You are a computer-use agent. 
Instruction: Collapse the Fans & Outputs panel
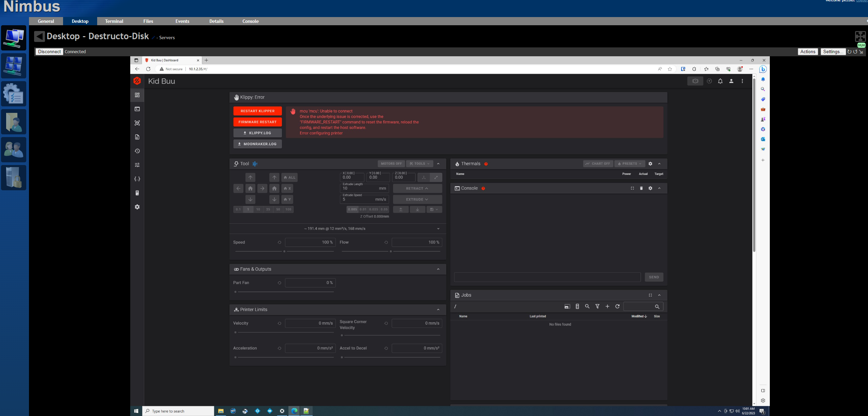point(438,269)
